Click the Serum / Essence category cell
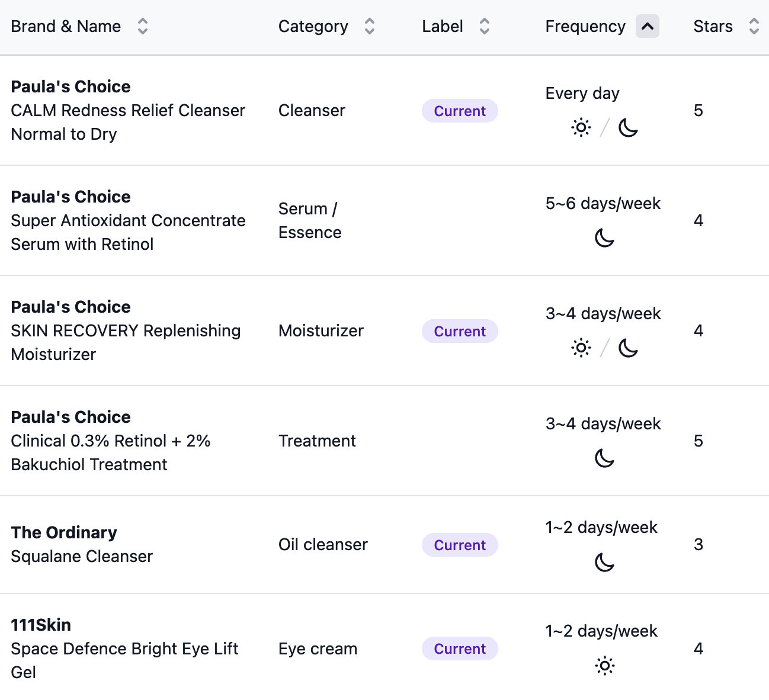Image resolution: width=769 pixels, height=700 pixels. pyautogui.click(x=310, y=220)
